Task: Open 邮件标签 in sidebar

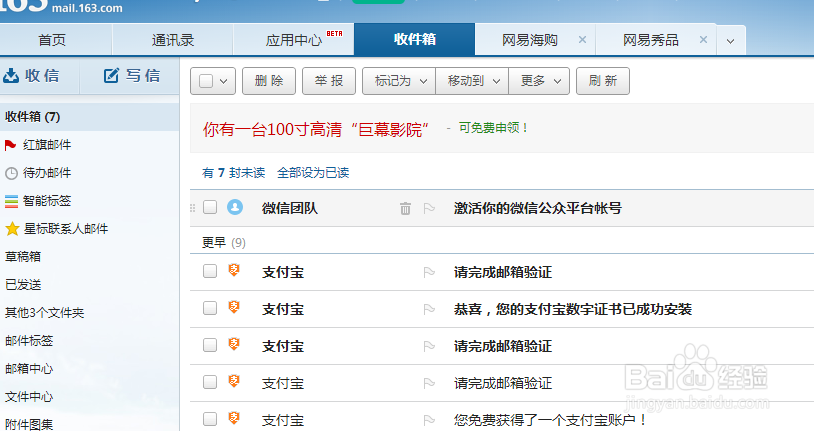Action: tap(29, 341)
